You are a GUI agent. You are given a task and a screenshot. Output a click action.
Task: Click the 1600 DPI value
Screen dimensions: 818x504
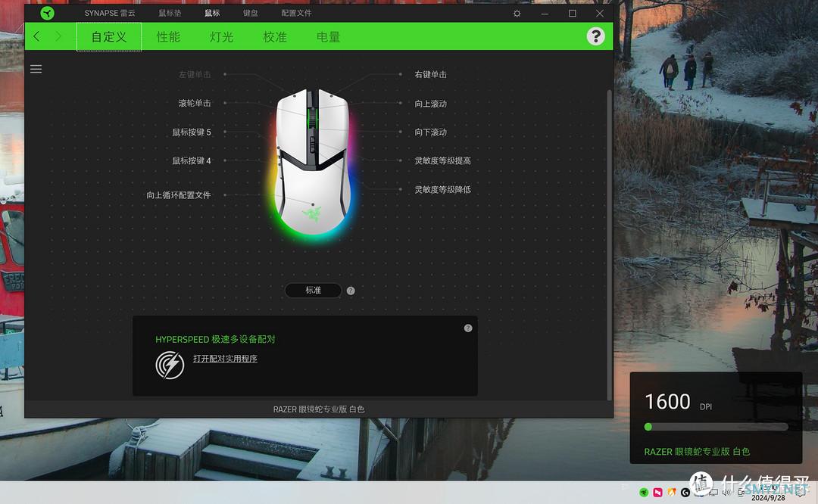click(667, 402)
